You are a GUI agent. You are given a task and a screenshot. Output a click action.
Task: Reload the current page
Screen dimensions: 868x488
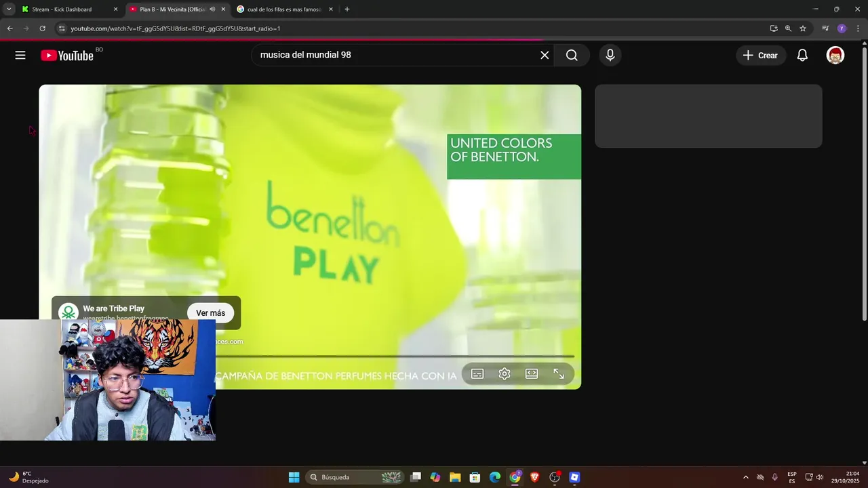click(42, 28)
